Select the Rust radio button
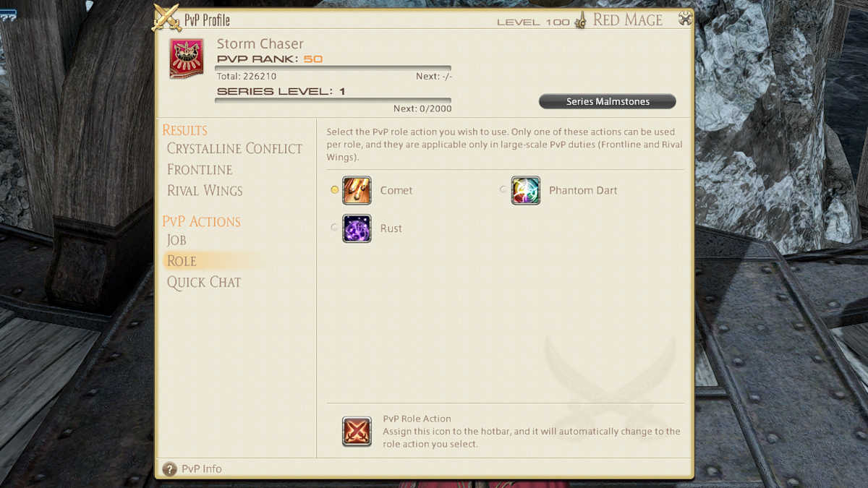 tap(334, 227)
